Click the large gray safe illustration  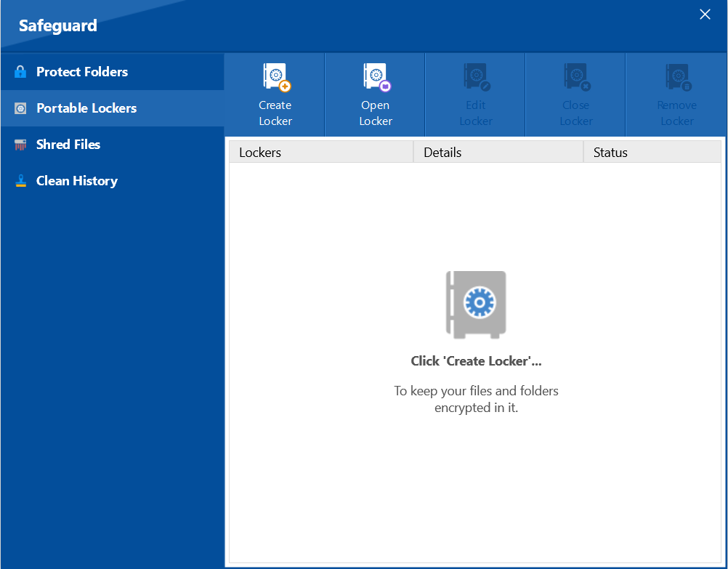pos(476,304)
